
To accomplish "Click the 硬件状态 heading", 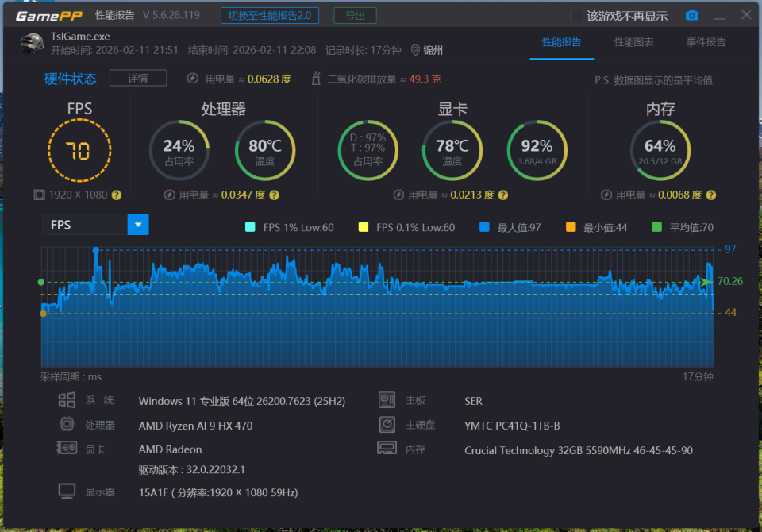I will tap(71, 79).
